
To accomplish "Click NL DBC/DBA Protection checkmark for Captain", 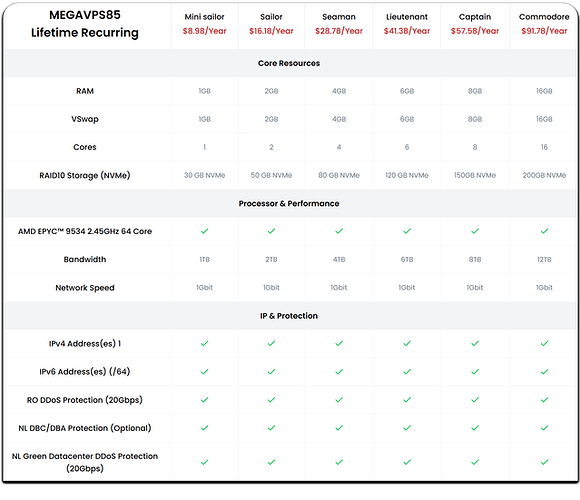I will pos(475,428).
